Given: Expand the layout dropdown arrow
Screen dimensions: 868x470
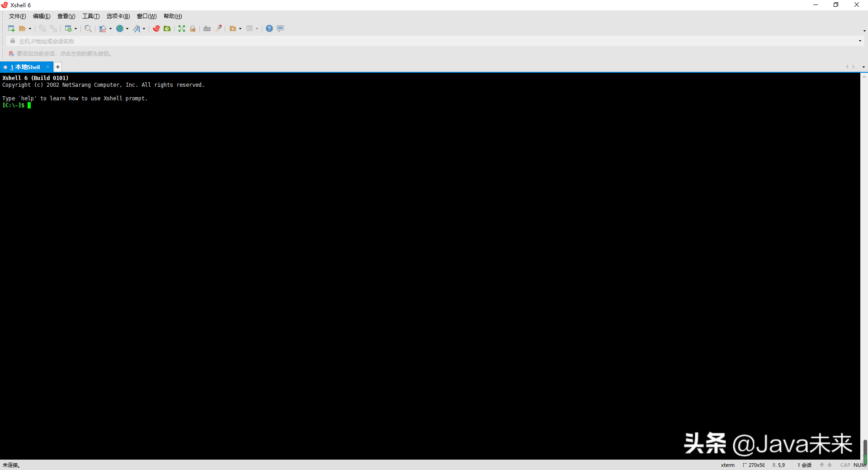Looking at the screenshot, I should (257, 28).
